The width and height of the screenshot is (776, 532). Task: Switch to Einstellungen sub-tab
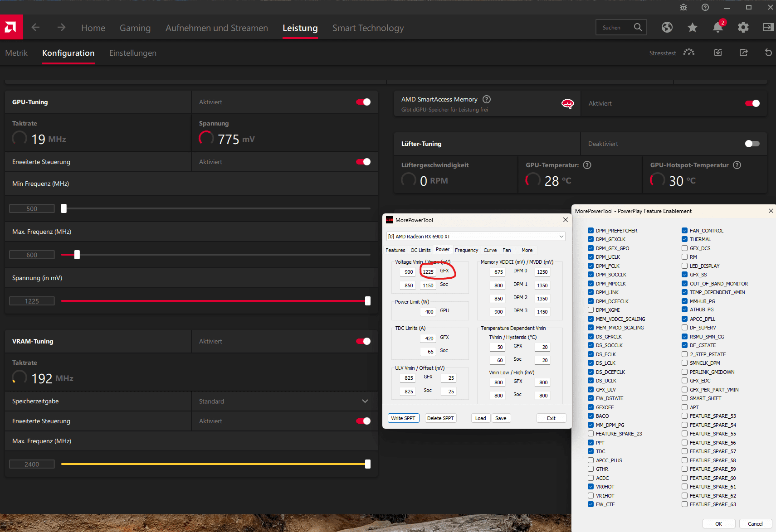coord(133,53)
